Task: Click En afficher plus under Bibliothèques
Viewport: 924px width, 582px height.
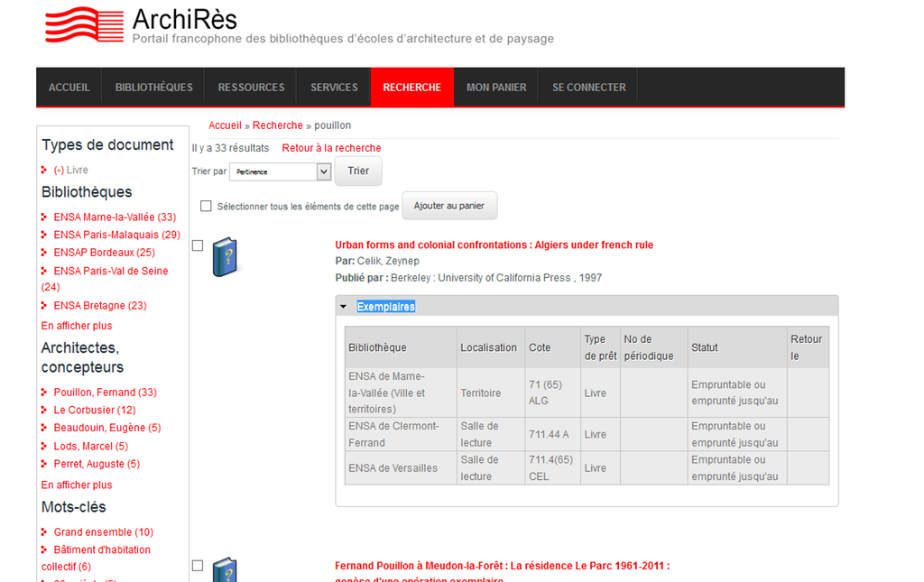Action: (77, 326)
